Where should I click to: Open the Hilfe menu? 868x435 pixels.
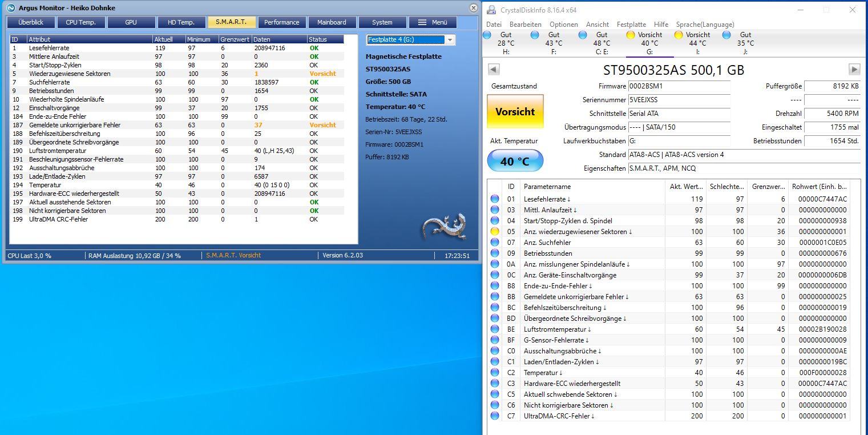661,25
